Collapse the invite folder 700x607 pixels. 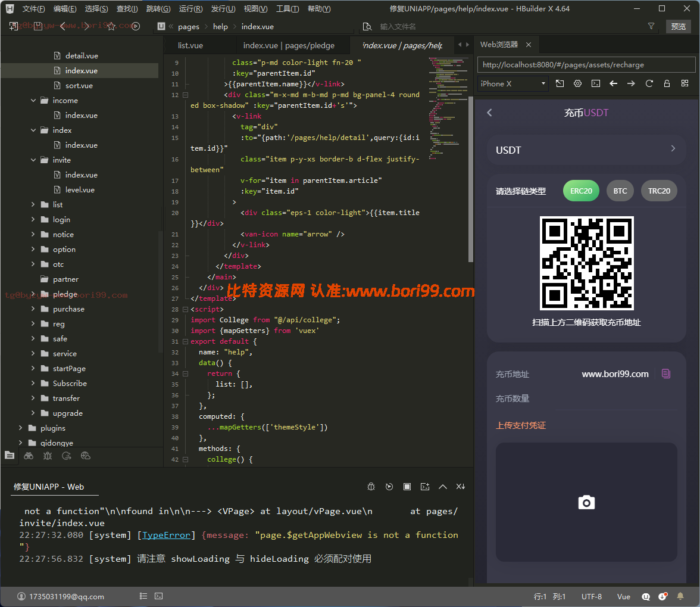(x=33, y=160)
